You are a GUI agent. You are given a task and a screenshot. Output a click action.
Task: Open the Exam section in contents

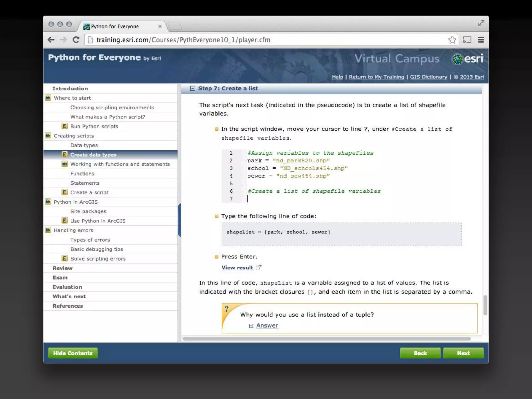60,277
